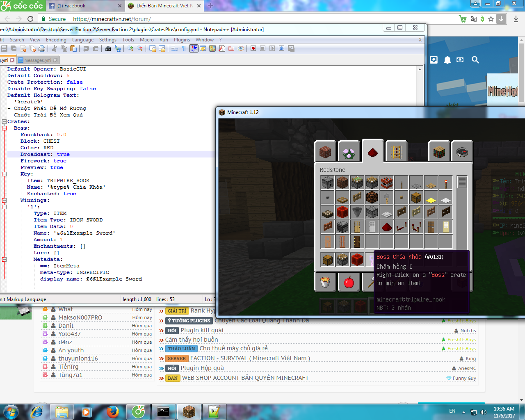This screenshot has height=420, width=525.
Task: Click the Show All Characters pilcrow icon
Action: (x=184, y=48)
